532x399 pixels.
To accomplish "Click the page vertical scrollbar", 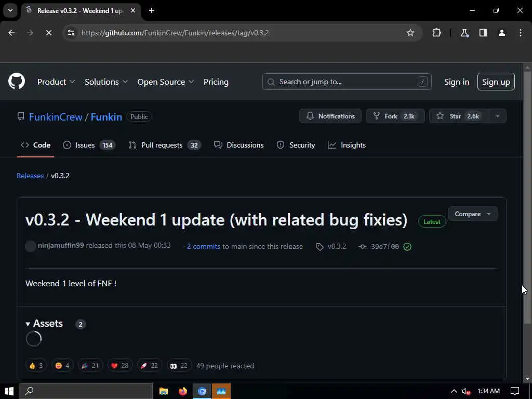I will tap(527, 197).
